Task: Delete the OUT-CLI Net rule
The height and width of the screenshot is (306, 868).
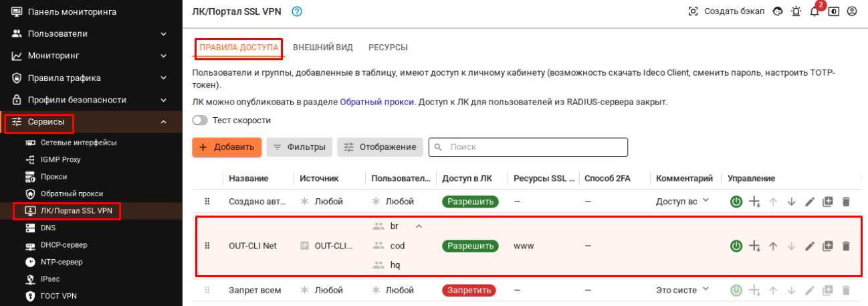Action: click(846, 246)
